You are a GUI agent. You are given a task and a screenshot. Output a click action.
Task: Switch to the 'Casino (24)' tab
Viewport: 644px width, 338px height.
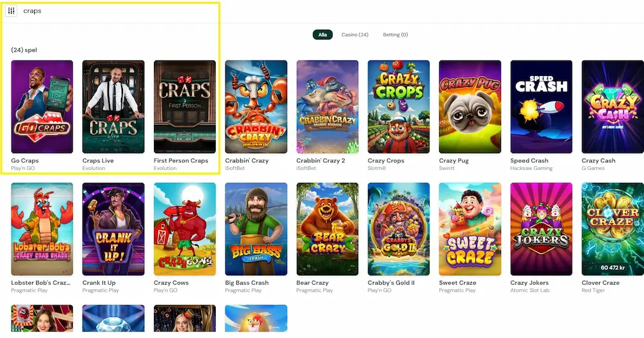coord(355,35)
